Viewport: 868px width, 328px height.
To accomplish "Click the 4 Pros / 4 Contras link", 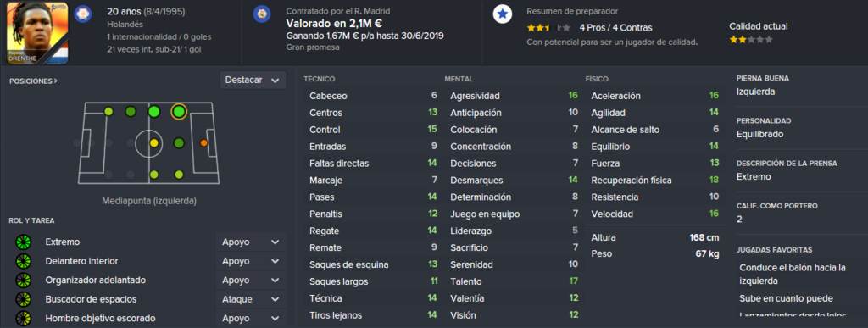I will click(615, 28).
